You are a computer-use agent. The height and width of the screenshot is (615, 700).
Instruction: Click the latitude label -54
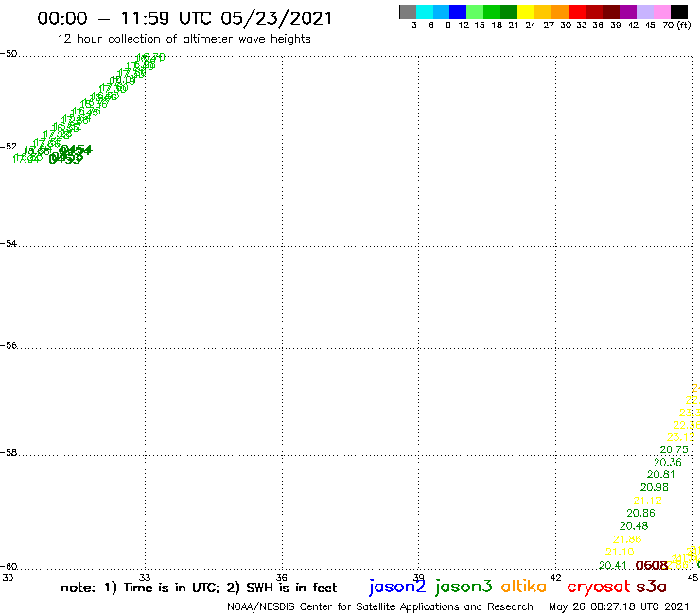click(9, 244)
